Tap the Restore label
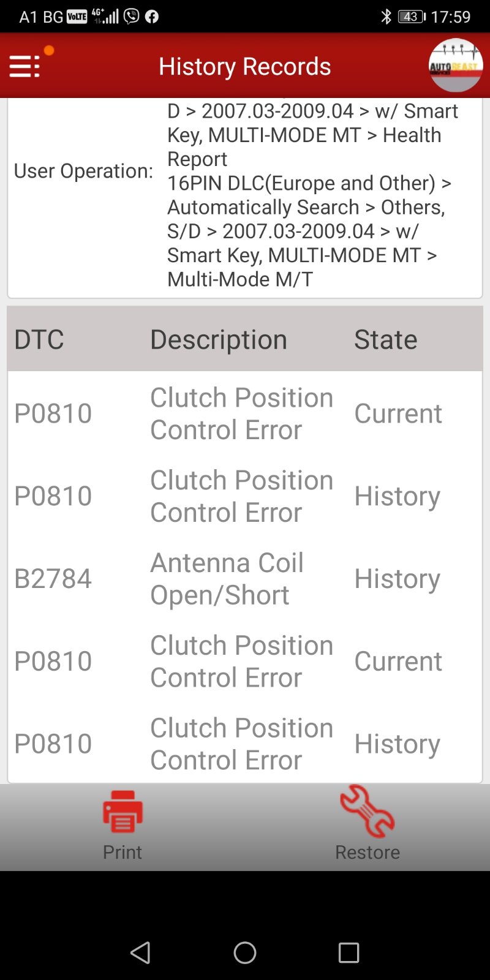The width and height of the screenshot is (490, 980). [x=367, y=852]
